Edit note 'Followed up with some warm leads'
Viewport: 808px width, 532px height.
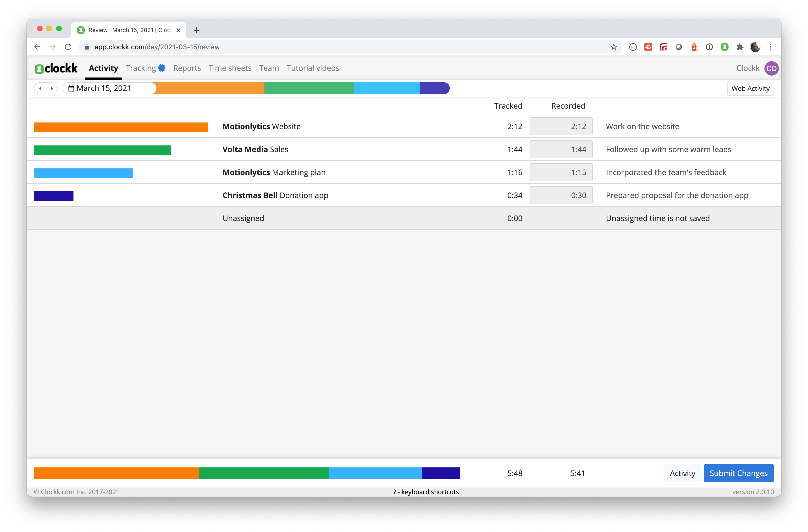point(669,149)
